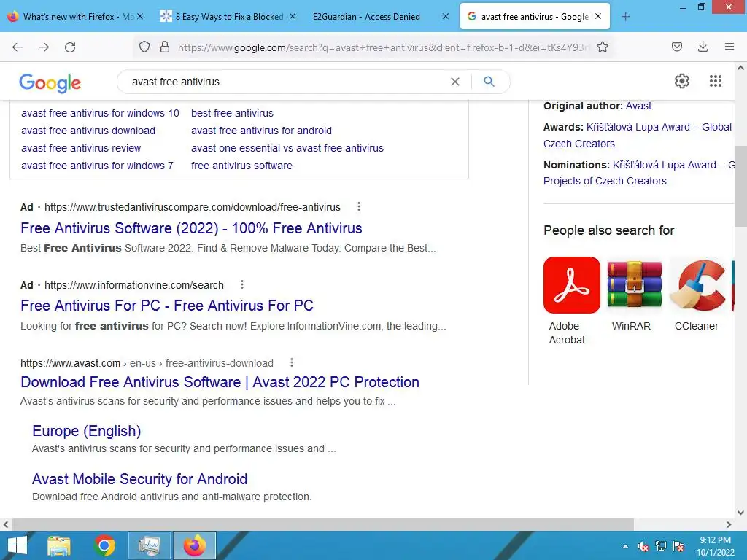
Task: Open the Europe (English) sitelink
Action: coord(86,431)
